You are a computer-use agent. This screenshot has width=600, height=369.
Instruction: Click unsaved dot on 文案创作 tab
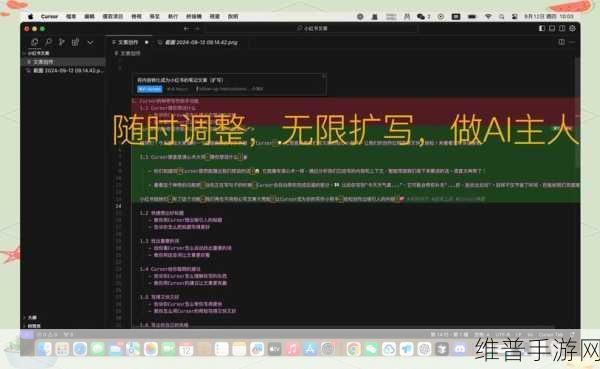(147, 42)
